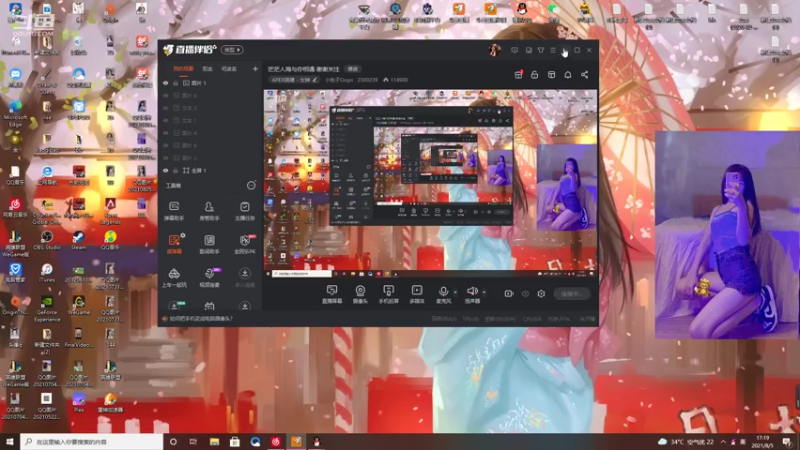Open the 歌词助手 tool
Image resolution: width=800 pixels, height=450 pixels.
tap(209, 244)
